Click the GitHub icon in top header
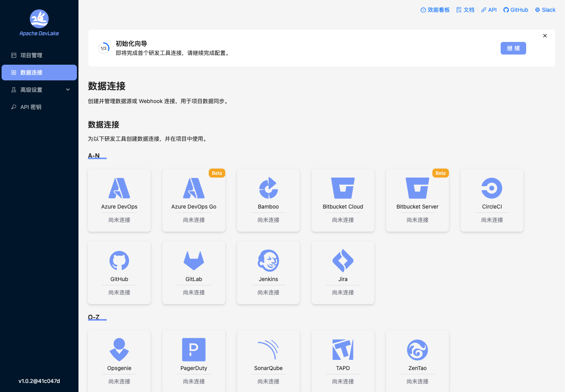 coord(506,10)
